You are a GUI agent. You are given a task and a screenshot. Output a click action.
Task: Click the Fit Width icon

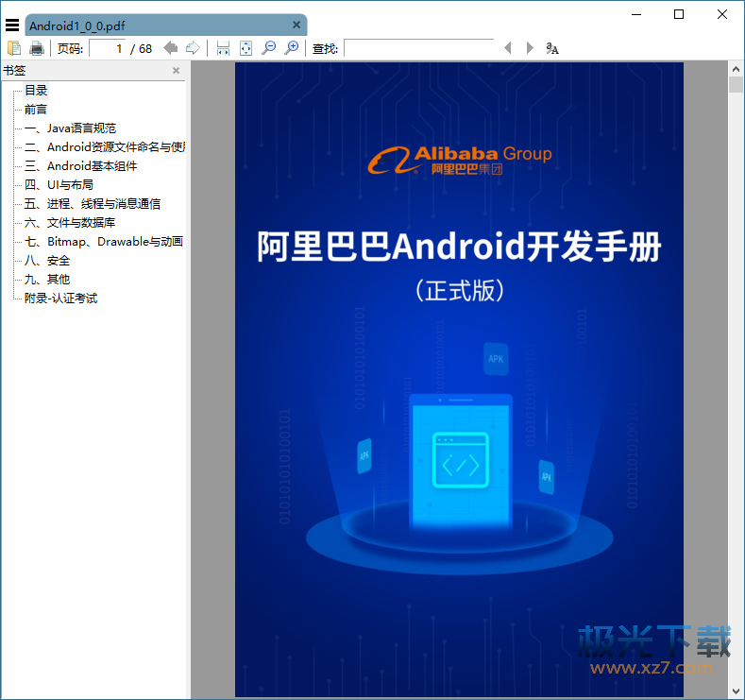pos(223,48)
